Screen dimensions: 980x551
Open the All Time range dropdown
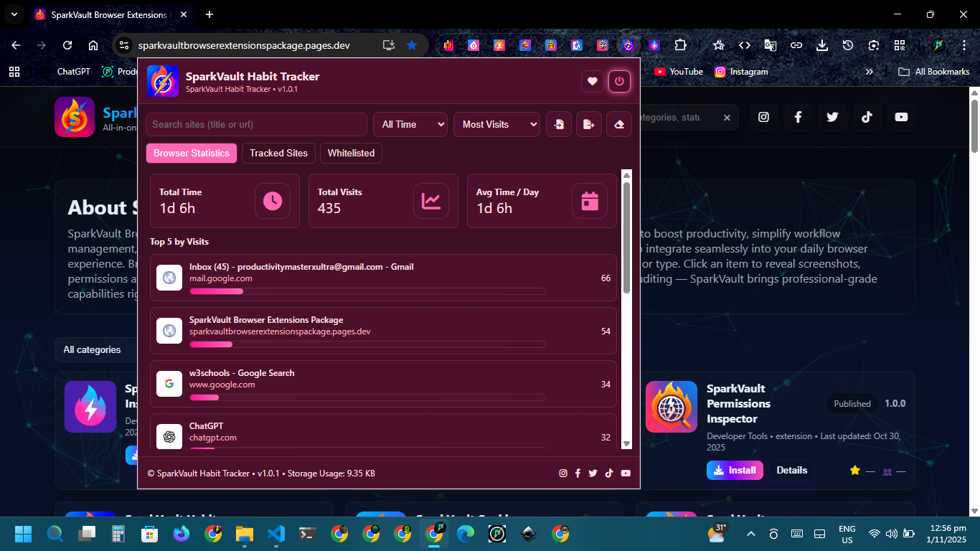pos(410,124)
